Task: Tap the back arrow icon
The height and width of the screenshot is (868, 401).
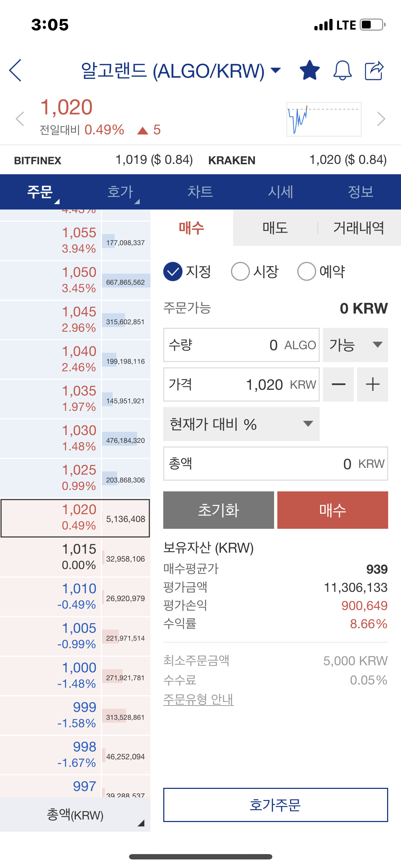Action: (15, 70)
